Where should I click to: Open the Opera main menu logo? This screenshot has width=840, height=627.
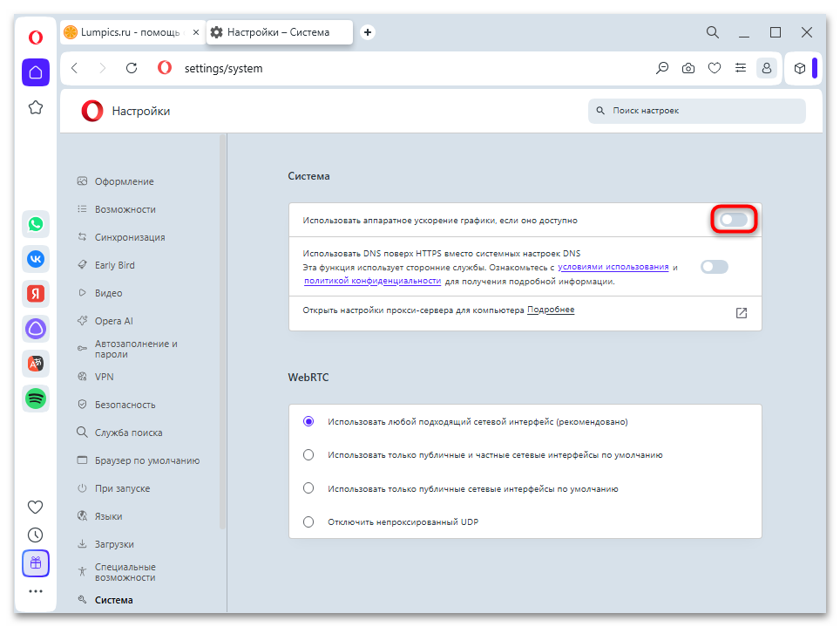pyautogui.click(x=36, y=37)
